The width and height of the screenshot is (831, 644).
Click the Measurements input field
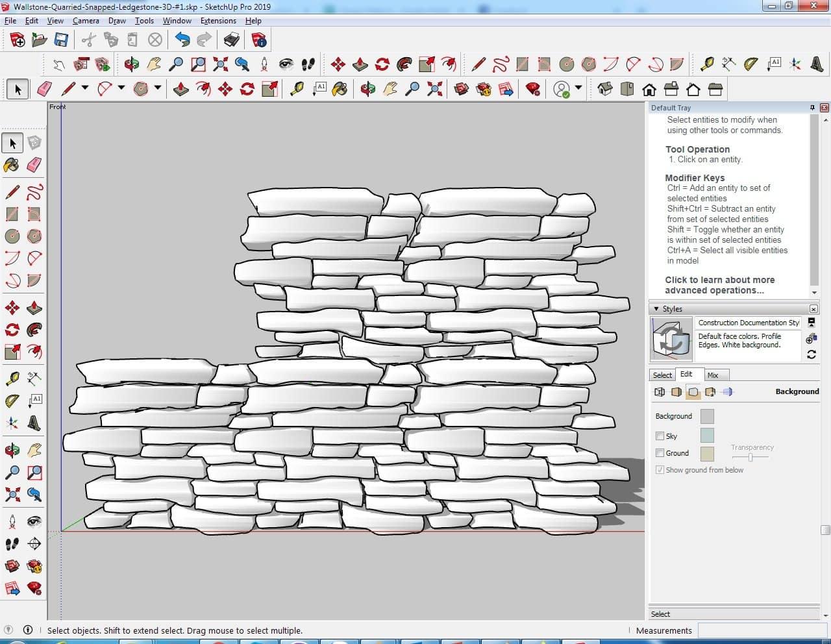click(761, 630)
